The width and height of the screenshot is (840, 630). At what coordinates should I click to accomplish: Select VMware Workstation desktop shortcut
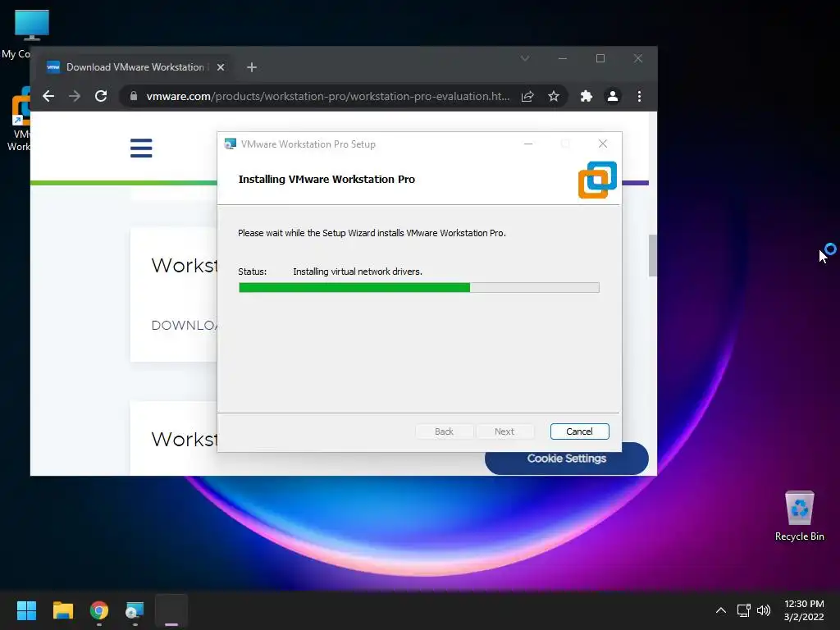pos(19,119)
